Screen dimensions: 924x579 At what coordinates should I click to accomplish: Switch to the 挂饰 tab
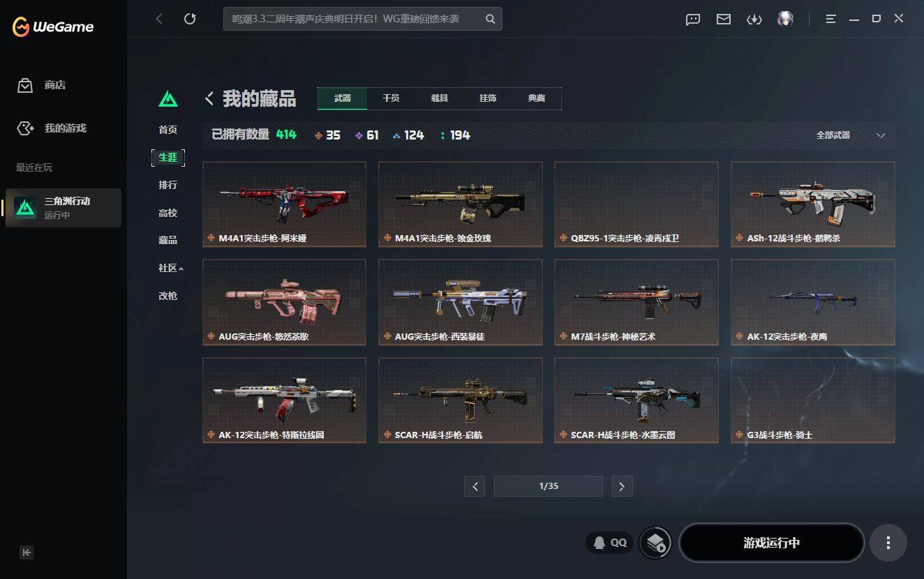click(x=488, y=98)
